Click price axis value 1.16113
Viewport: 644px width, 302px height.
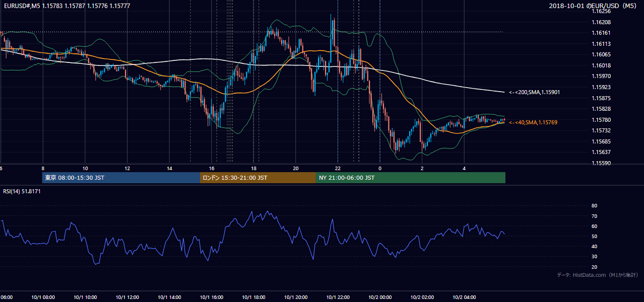click(601, 44)
